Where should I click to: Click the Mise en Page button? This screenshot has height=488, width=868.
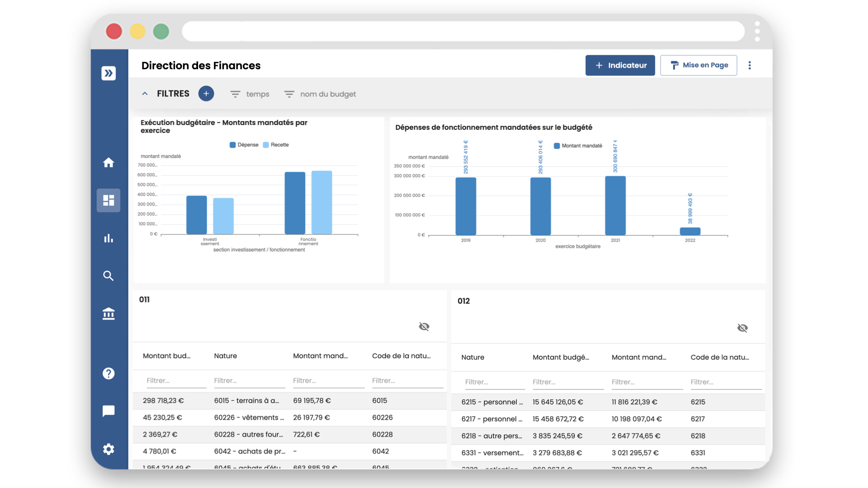[x=698, y=66]
